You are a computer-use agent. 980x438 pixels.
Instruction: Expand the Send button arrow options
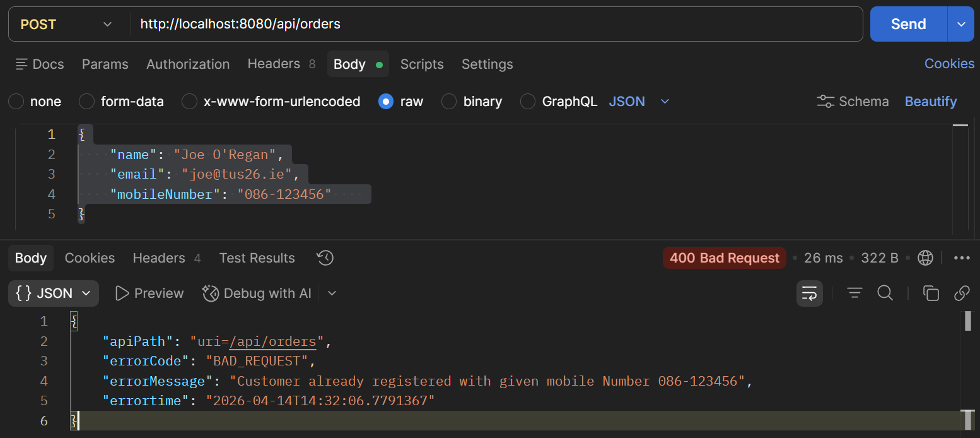coord(960,24)
